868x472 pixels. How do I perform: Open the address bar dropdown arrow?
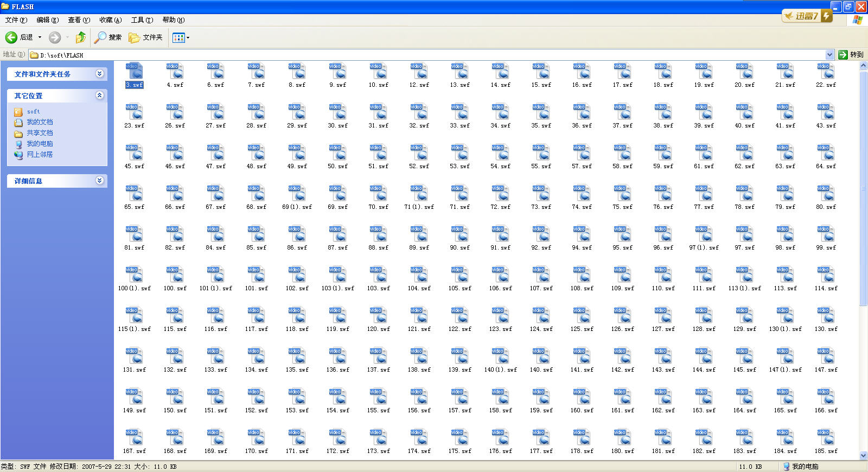(x=829, y=55)
